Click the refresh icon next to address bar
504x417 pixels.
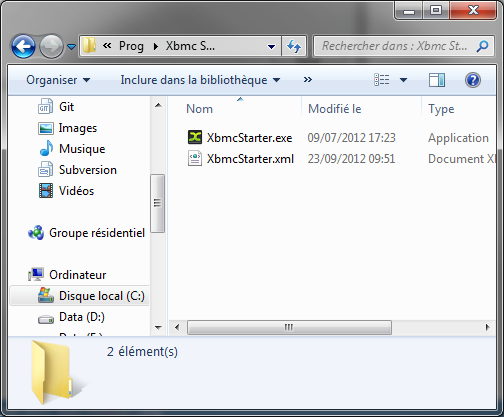pyautogui.click(x=294, y=46)
